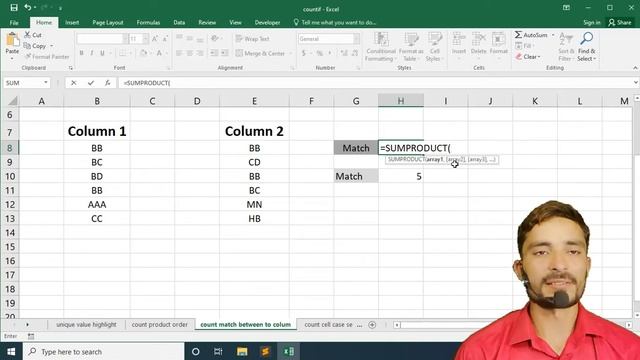Click the Insert cells icon
Viewport: 640px width, 360px height.
point(459,40)
